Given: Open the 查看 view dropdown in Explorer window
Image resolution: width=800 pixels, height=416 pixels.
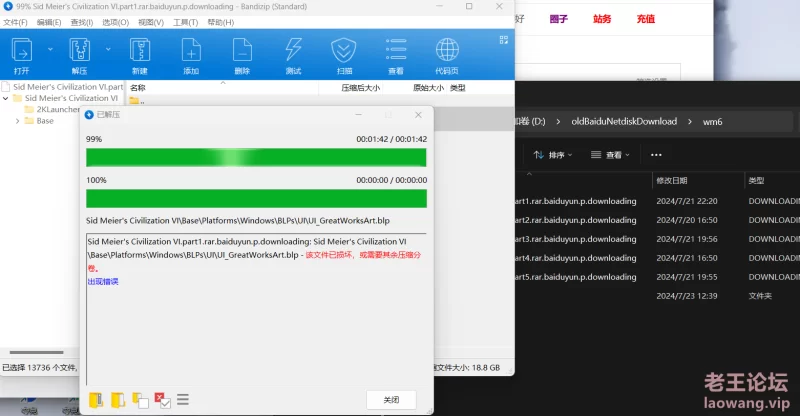Looking at the screenshot, I should point(610,155).
